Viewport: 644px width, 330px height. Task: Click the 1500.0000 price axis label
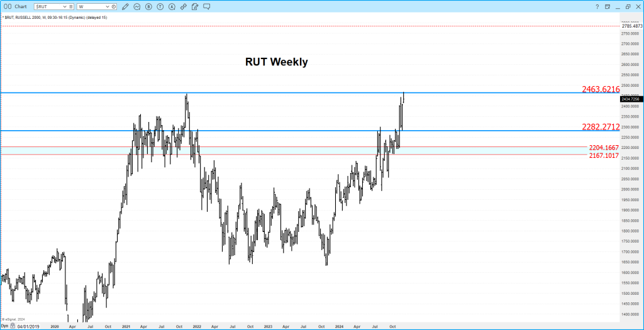pos(630,294)
